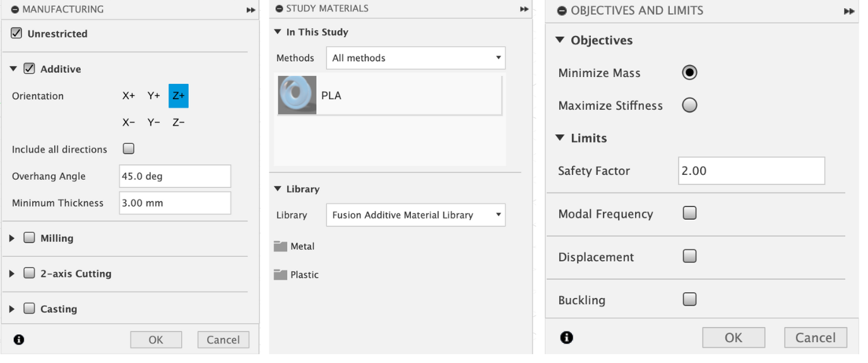This screenshot has height=363, width=868.
Task: Collapse the Objectives section
Action: pos(559,40)
